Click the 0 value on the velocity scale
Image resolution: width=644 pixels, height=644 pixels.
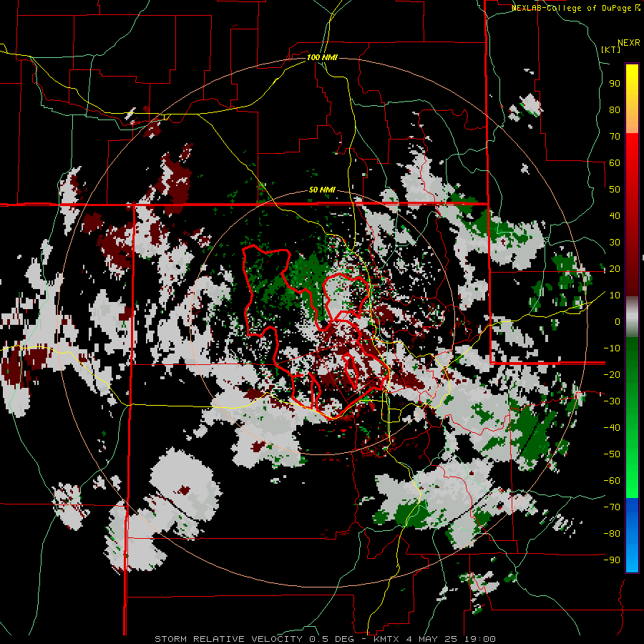tap(618, 322)
